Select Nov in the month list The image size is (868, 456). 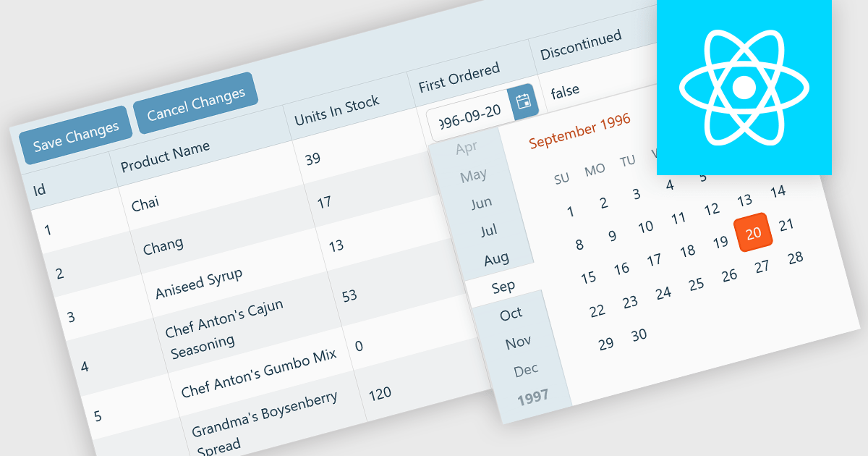518,342
